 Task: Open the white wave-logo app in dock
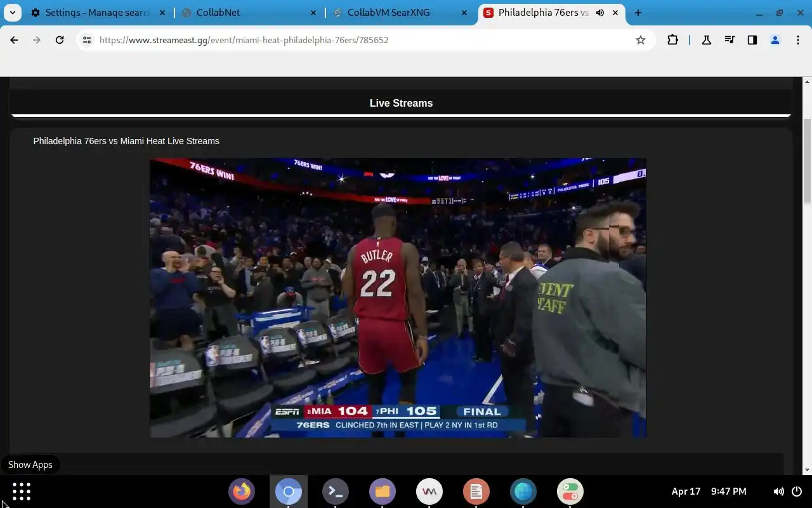click(x=429, y=491)
